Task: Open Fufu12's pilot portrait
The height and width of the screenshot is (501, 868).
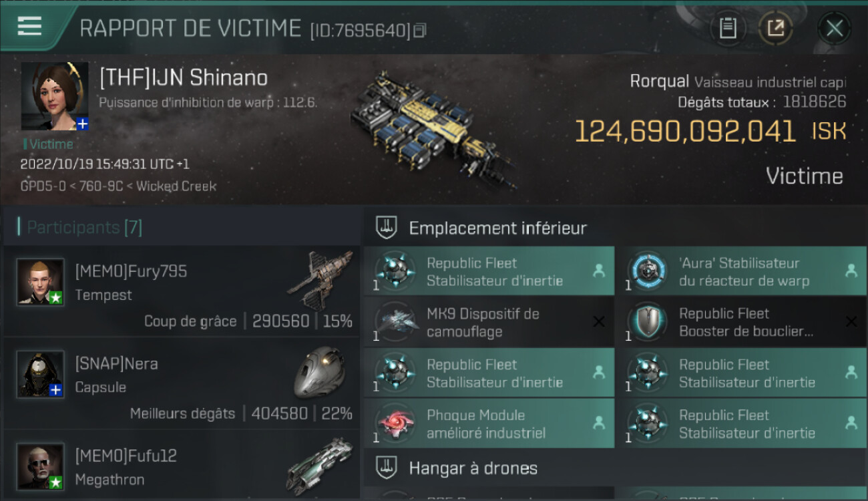Action: [41, 466]
